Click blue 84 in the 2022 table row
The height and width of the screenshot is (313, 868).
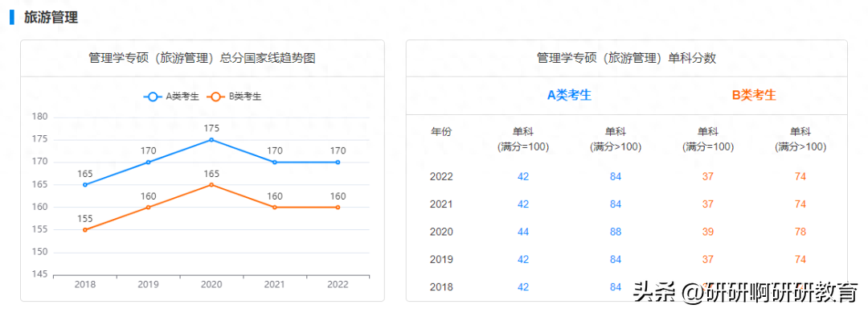tap(616, 177)
